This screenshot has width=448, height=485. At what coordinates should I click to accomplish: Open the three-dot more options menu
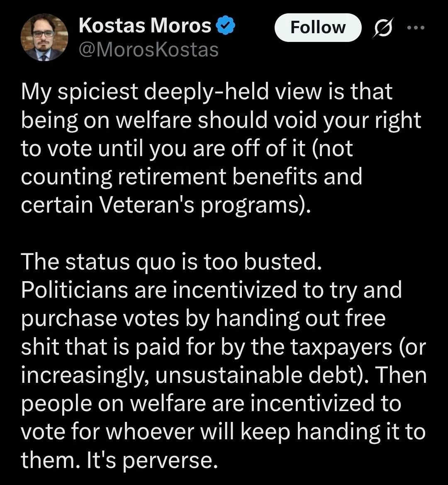[x=416, y=27]
